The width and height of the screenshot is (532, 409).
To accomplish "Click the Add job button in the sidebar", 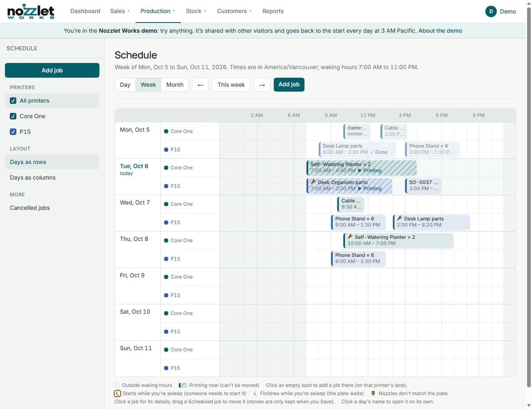I will (52, 70).
